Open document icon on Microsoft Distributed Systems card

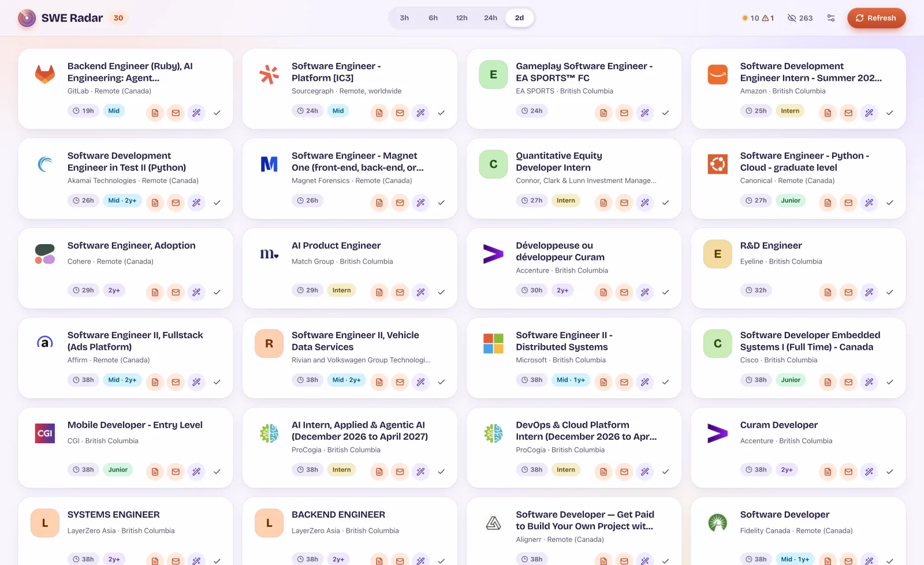[x=603, y=382]
